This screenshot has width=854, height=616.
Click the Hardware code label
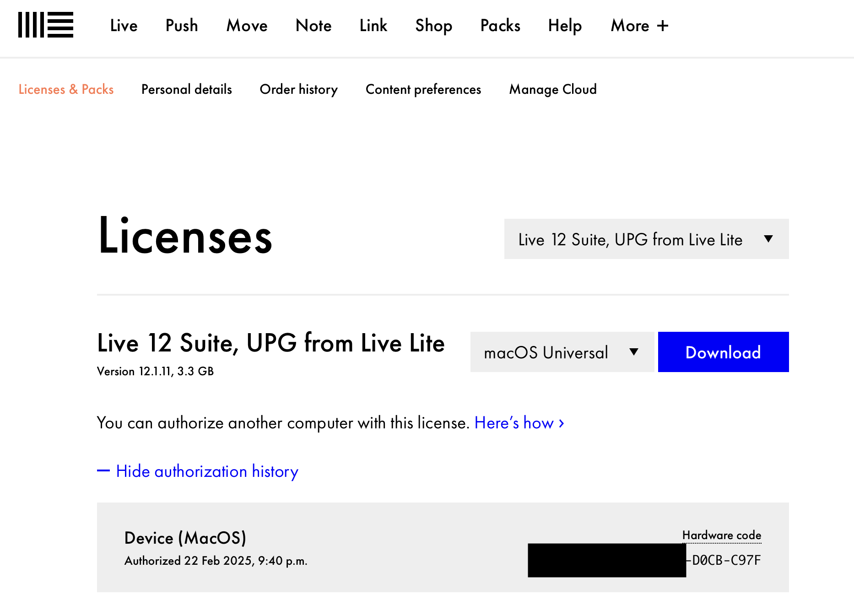pyautogui.click(x=722, y=535)
